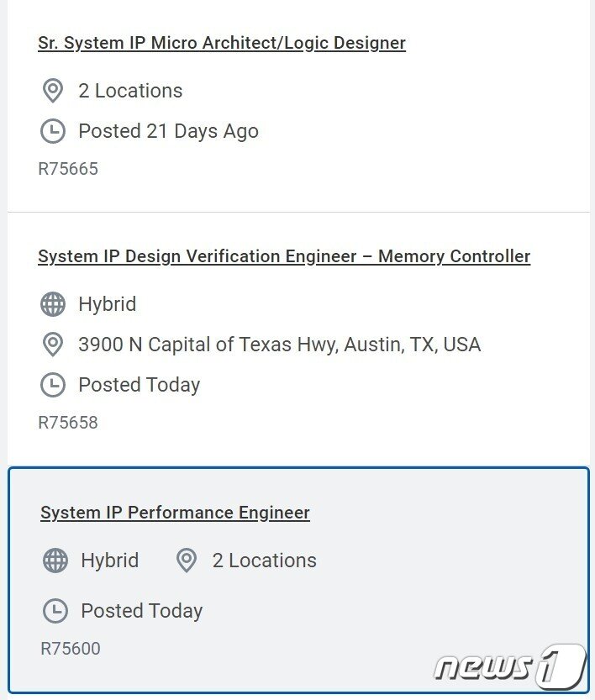Click job ID R75600

click(x=71, y=649)
